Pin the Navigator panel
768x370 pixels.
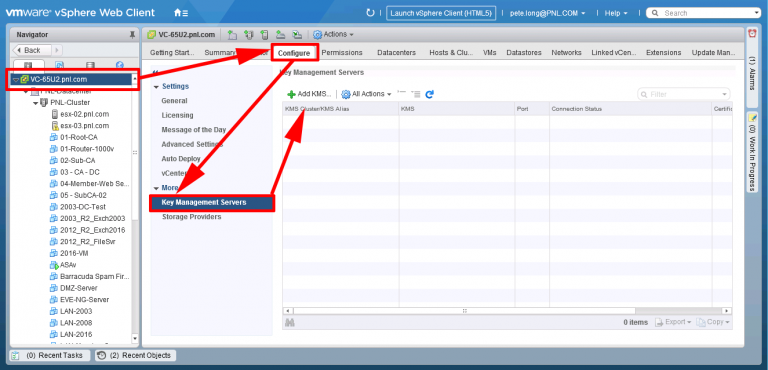(x=132, y=35)
